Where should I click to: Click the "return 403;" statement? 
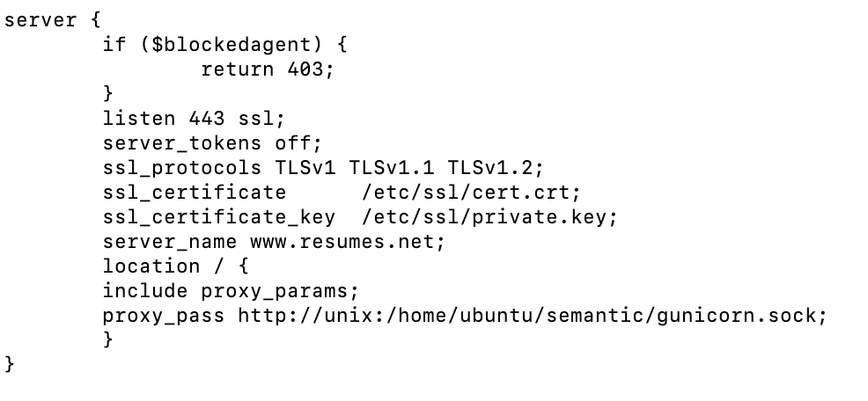[268, 68]
